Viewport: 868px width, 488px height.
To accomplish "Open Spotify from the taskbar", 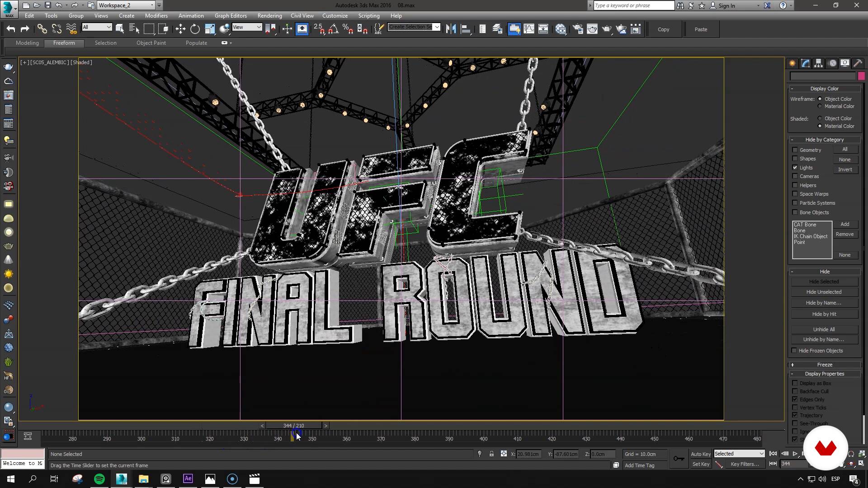I will pyautogui.click(x=99, y=479).
